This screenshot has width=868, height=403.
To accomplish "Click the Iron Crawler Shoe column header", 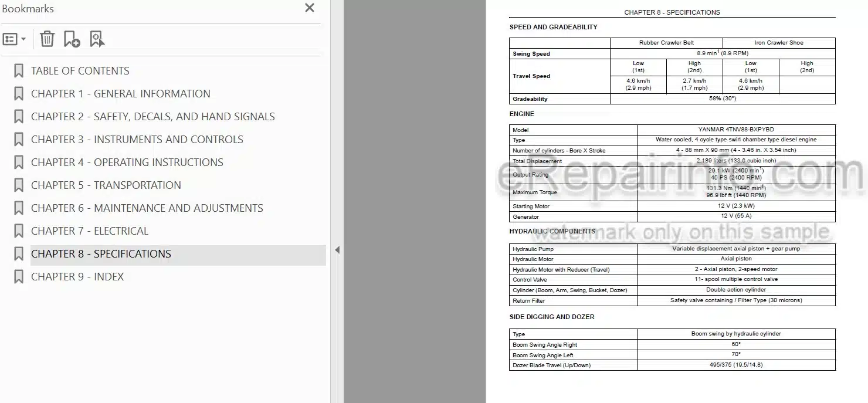I will 779,43.
